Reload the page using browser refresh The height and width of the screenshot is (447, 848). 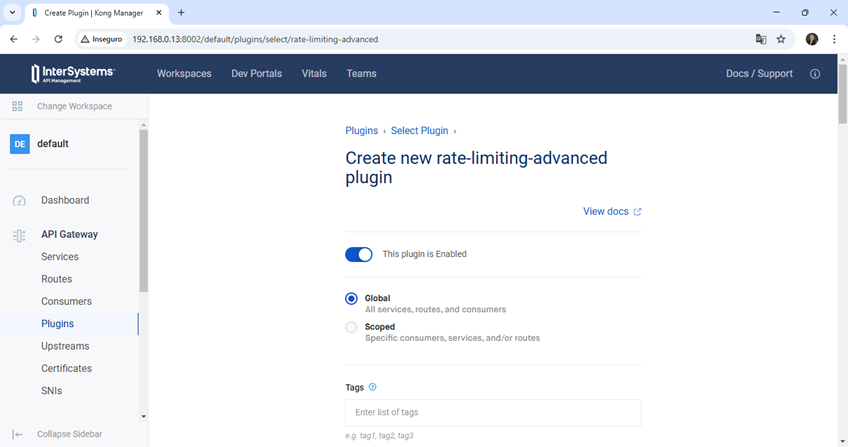click(x=59, y=39)
